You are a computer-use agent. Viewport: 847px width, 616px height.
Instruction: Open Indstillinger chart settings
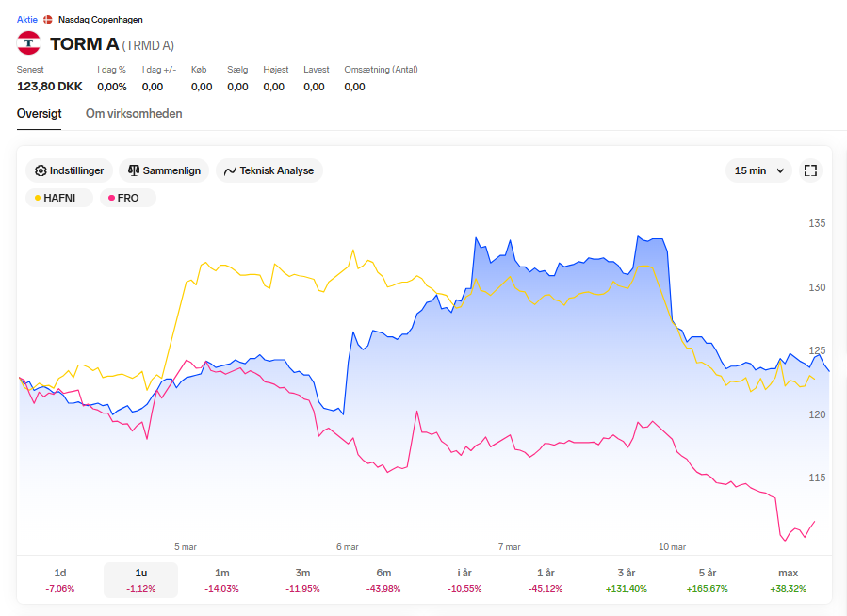[69, 170]
